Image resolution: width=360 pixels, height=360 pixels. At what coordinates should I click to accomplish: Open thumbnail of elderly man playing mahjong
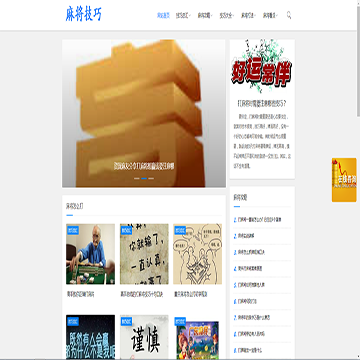90,254
